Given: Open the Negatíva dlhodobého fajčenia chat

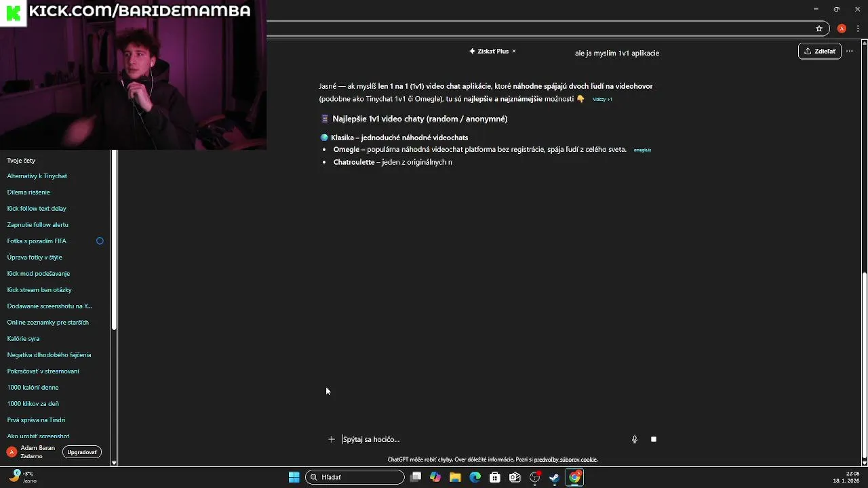Looking at the screenshot, I should coord(49,355).
